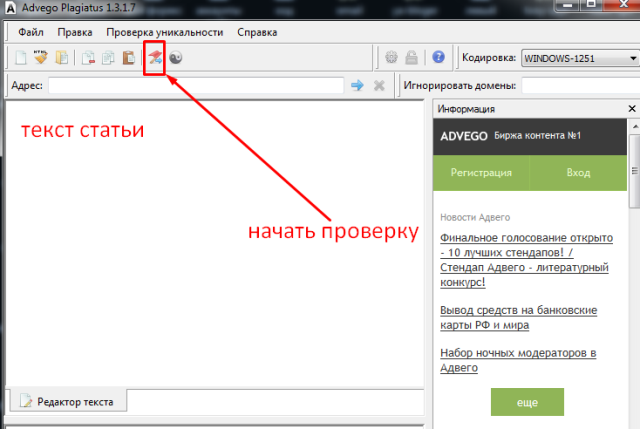This screenshot has height=429, width=640.
Task: Start deep check yin-yang icon
Action: pyautogui.click(x=176, y=58)
